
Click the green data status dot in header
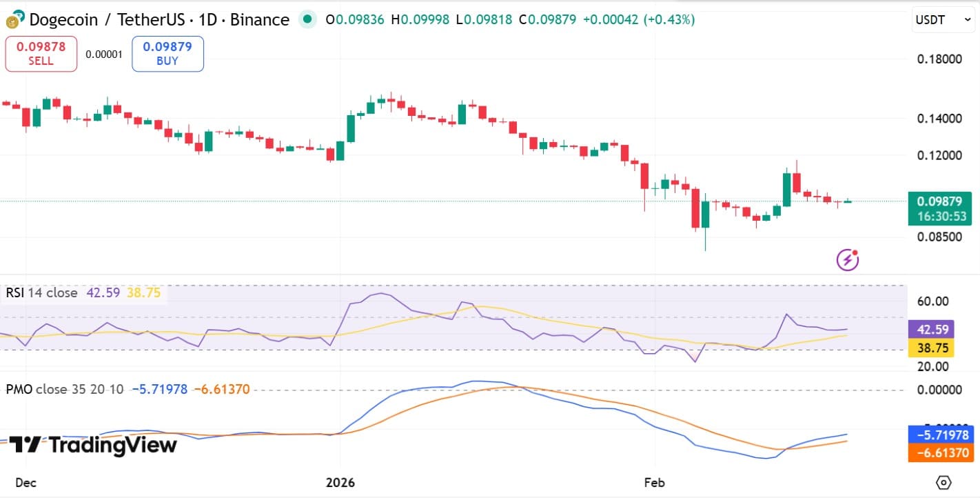click(x=306, y=20)
